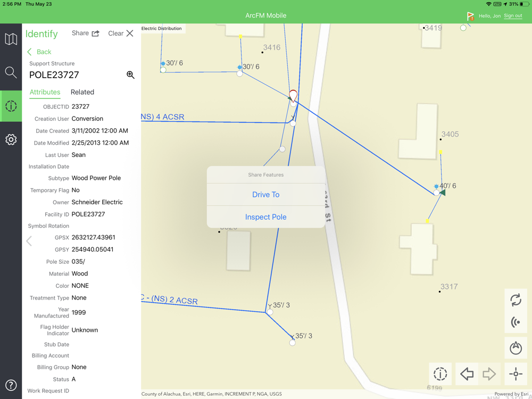
Task: Go to next map extent arrow
Action: [x=489, y=374]
